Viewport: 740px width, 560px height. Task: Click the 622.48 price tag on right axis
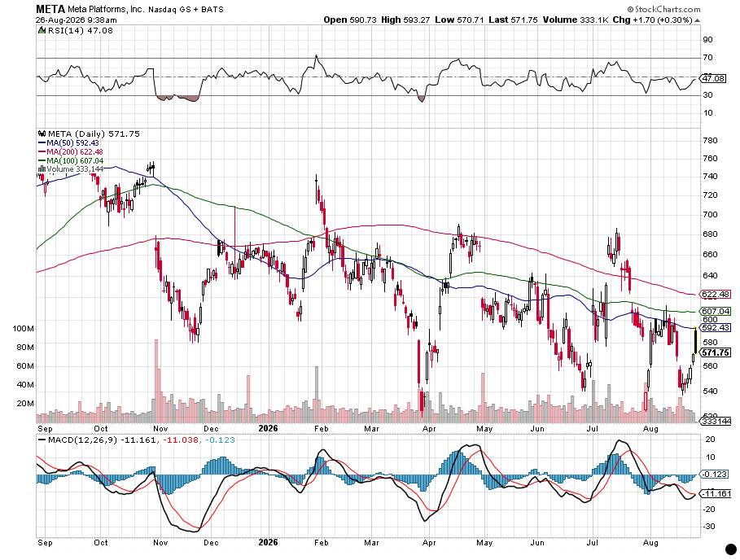tap(716, 295)
